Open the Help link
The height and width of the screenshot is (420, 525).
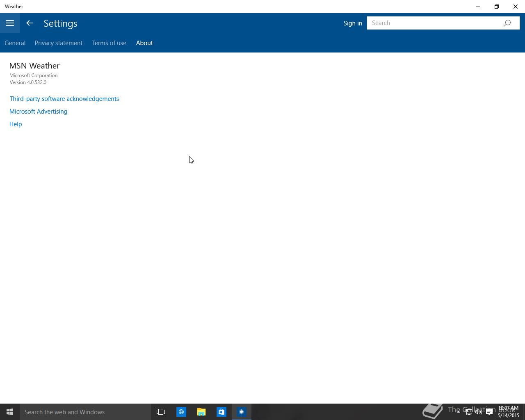pyautogui.click(x=16, y=124)
